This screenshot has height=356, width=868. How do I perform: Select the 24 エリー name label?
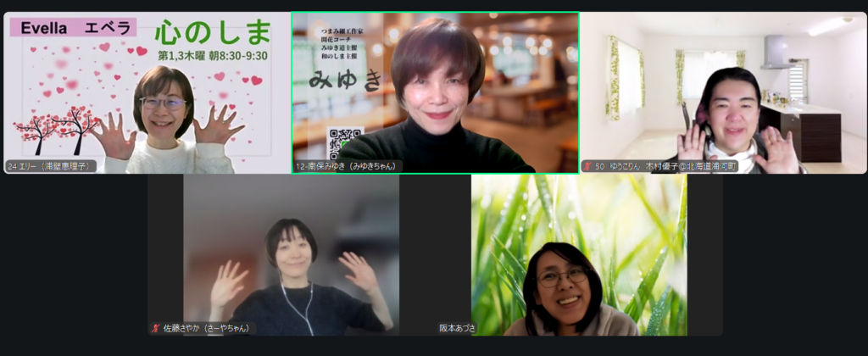[49, 166]
